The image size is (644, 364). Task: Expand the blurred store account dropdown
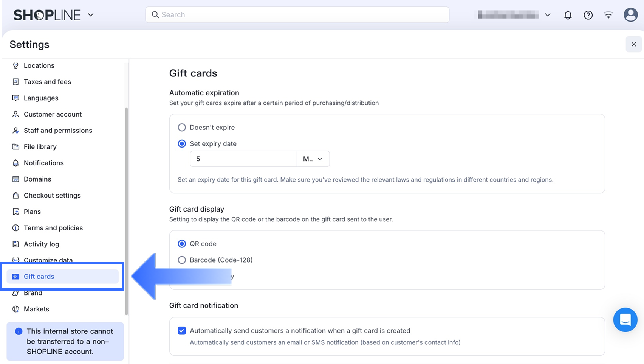tap(548, 15)
